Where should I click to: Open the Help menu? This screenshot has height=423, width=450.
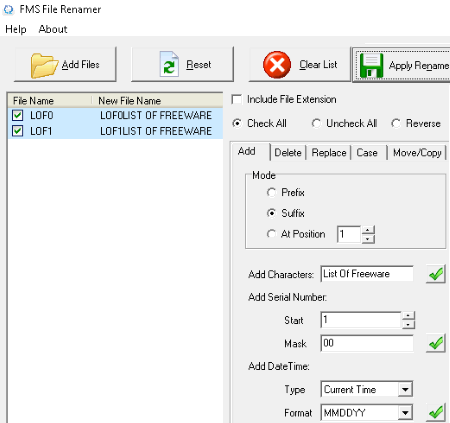pos(16,29)
